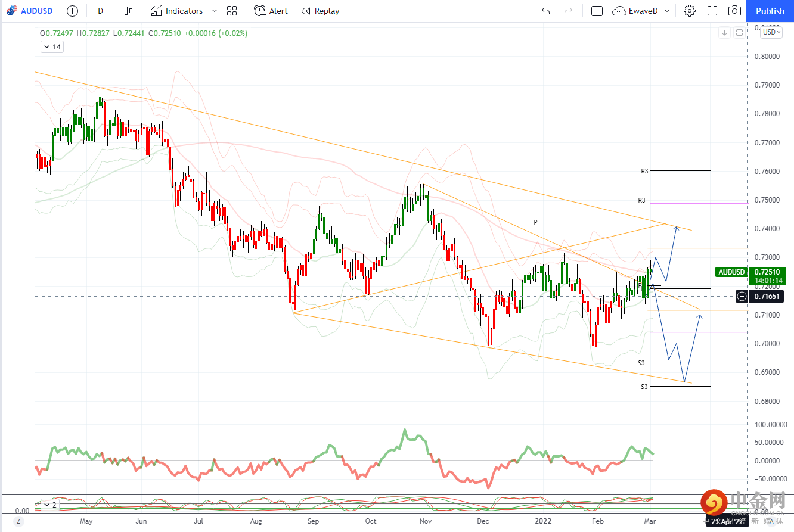This screenshot has height=532, width=794.
Task: Undo the last chart action
Action: [x=545, y=11]
